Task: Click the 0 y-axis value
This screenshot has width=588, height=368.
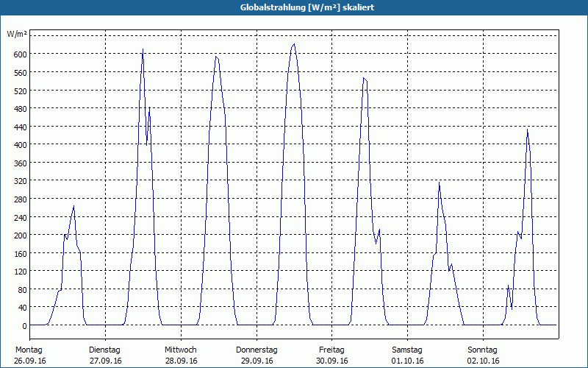Action: click(x=24, y=326)
